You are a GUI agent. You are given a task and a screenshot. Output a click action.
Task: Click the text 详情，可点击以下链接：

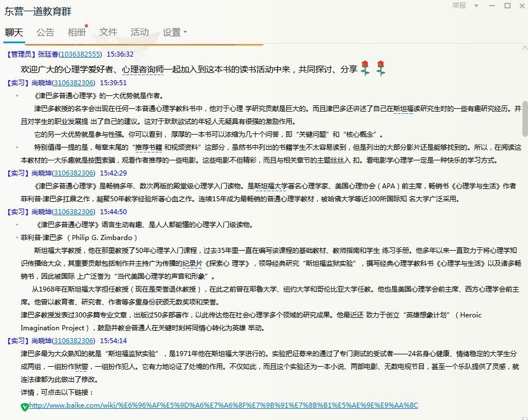pos(57,393)
